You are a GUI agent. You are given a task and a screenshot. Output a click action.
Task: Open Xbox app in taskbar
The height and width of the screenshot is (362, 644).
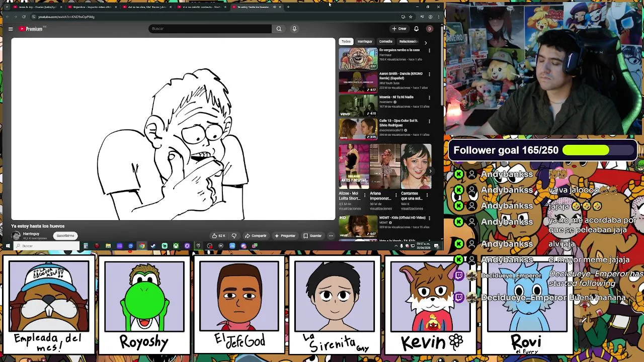[176, 246]
